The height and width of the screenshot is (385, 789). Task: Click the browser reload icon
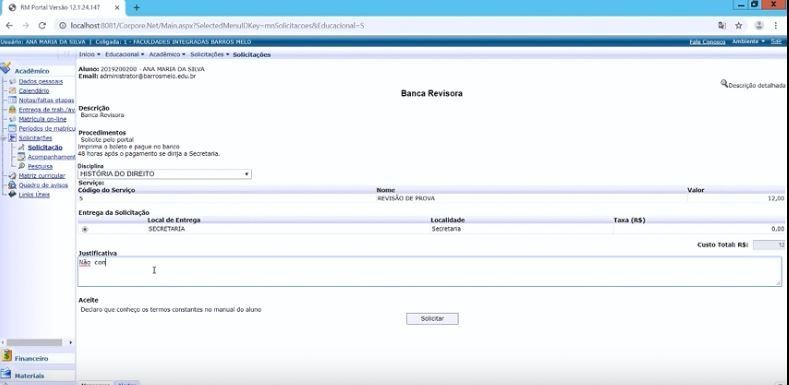pyautogui.click(x=42, y=25)
